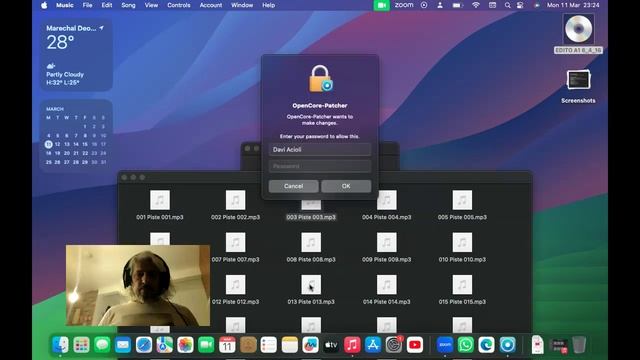Open Freeform app in the dock
This screenshot has width=640, height=360.
[310, 345]
